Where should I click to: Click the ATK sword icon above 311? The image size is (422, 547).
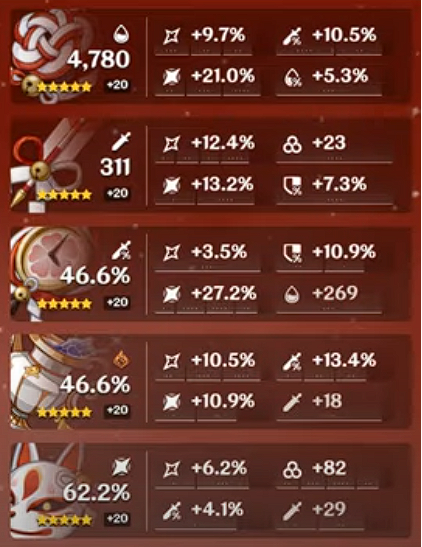point(121,141)
